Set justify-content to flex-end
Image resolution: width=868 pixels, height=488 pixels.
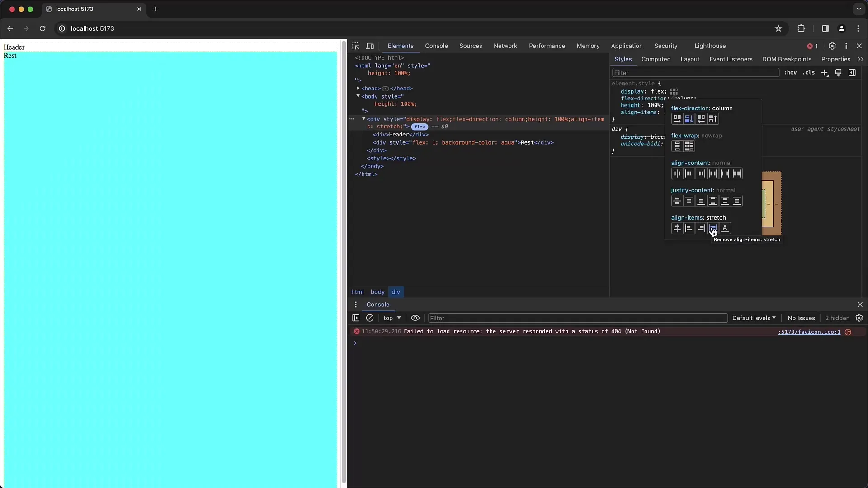pos(701,201)
